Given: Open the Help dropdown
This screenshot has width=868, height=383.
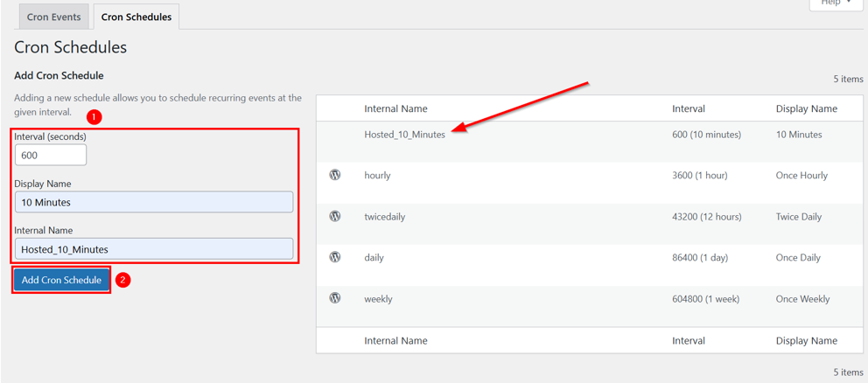Looking at the screenshot, I should [836, 3].
